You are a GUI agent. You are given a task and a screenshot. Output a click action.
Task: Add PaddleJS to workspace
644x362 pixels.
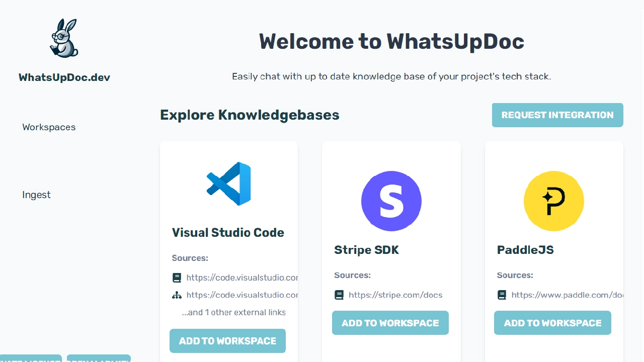(552, 323)
